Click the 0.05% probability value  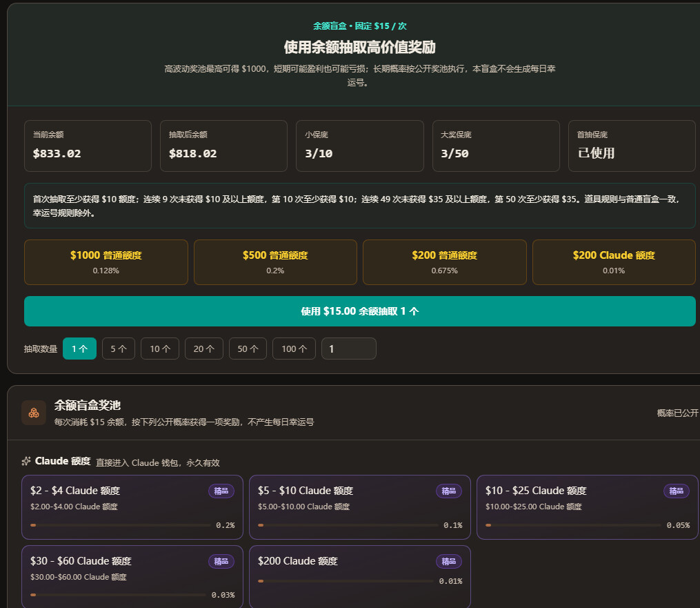pos(678,525)
